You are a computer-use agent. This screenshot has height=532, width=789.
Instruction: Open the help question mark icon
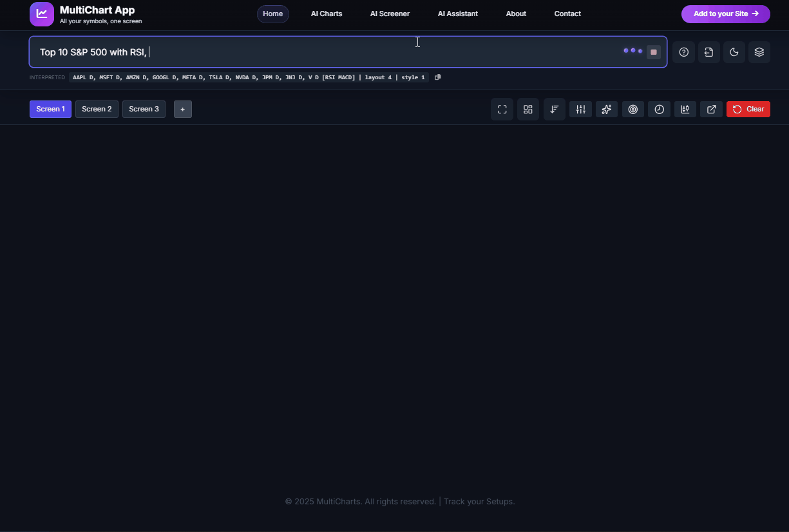point(683,52)
